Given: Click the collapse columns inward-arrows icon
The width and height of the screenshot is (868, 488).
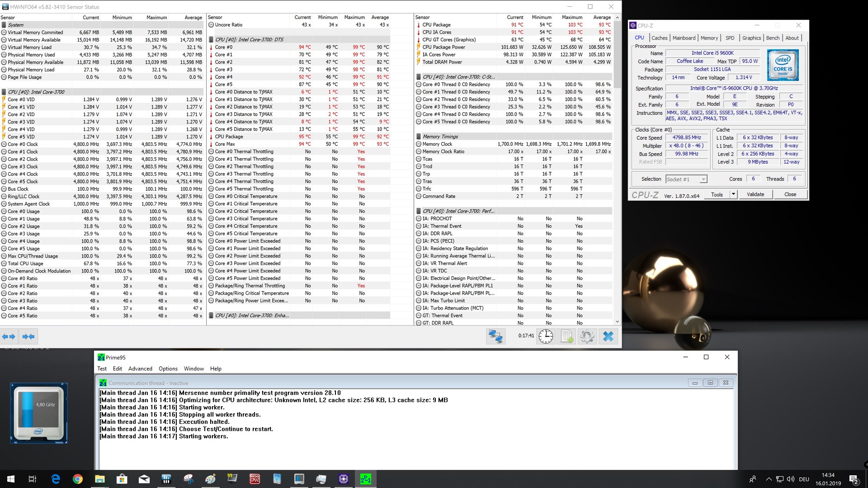Looking at the screenshot, I should click(x=28, y=336).
